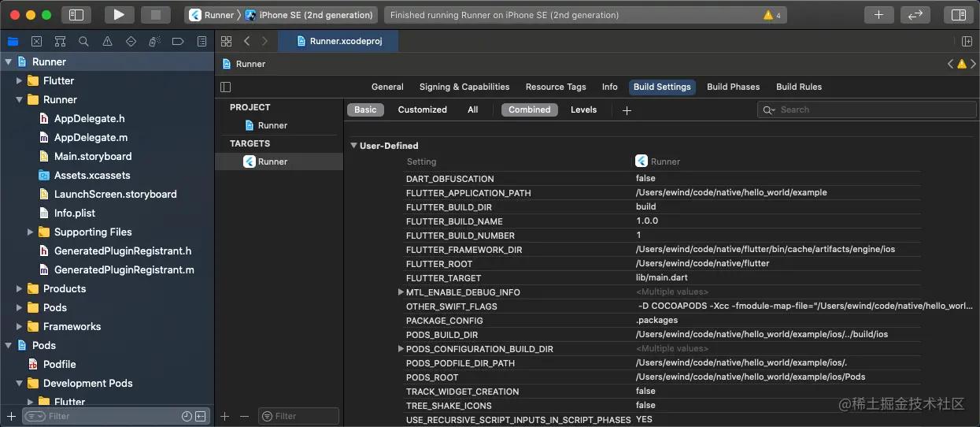Jump to next issue arrow
Screen dimensions: 980x427
973,64
